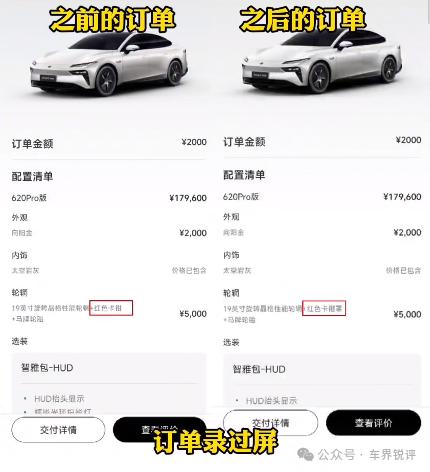The height and width of the screenshot is (472, 430).
Task: Click the right car thumbnail image
Action: (322, 61)
